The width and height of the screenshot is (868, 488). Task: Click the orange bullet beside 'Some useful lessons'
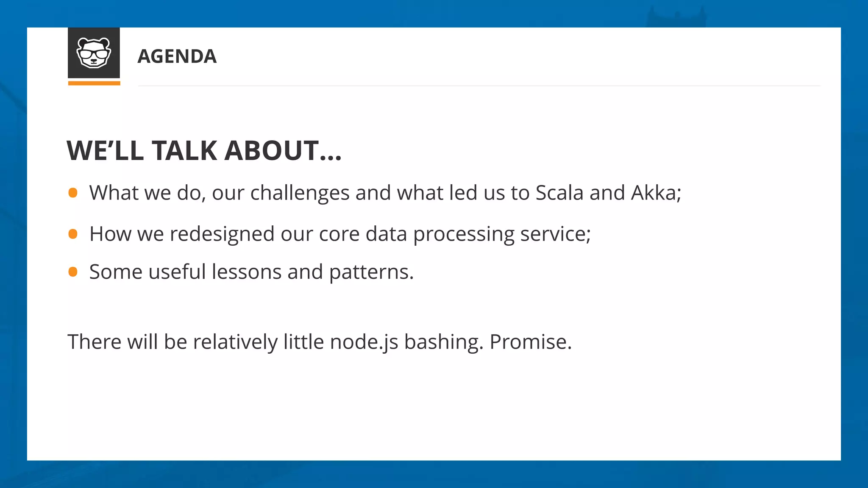[x=73, y=272]
